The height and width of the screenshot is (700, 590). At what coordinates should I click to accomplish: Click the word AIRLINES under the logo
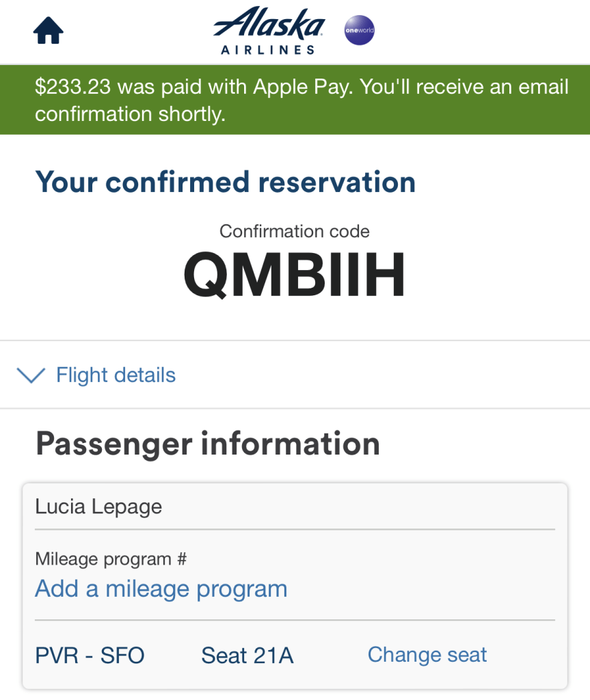(268, 49)
